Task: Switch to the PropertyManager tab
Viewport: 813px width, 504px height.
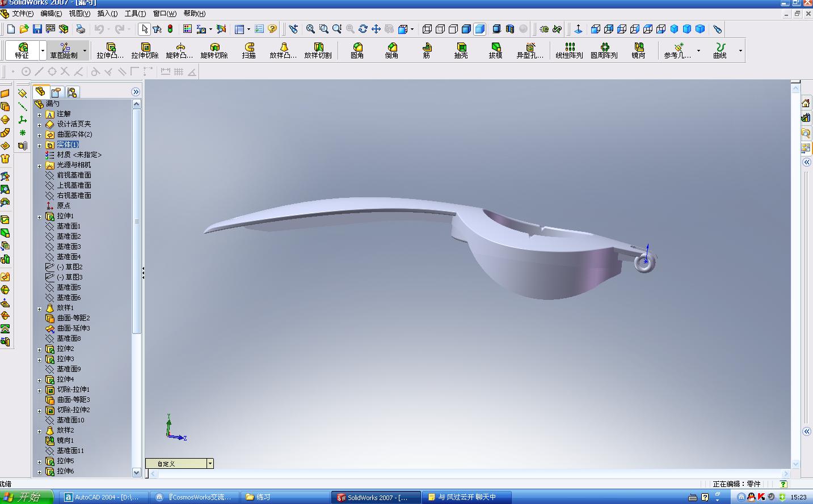Action: 56,92
